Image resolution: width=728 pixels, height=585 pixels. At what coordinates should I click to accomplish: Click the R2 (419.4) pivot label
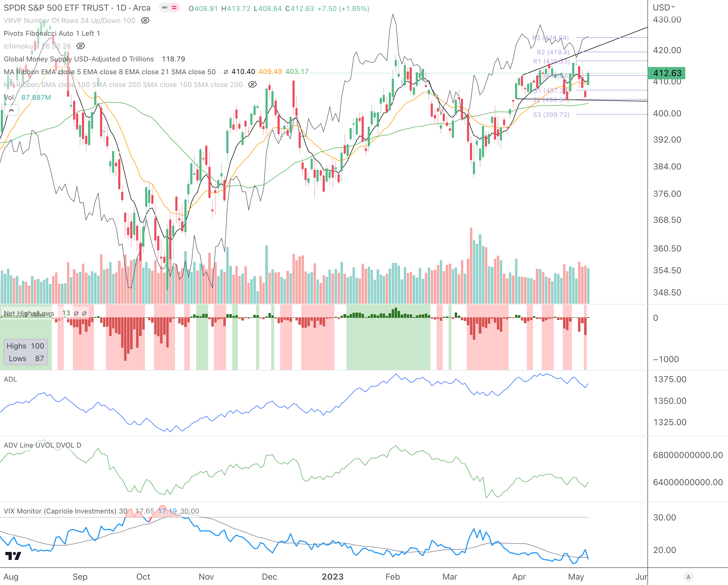click(553, 52)
